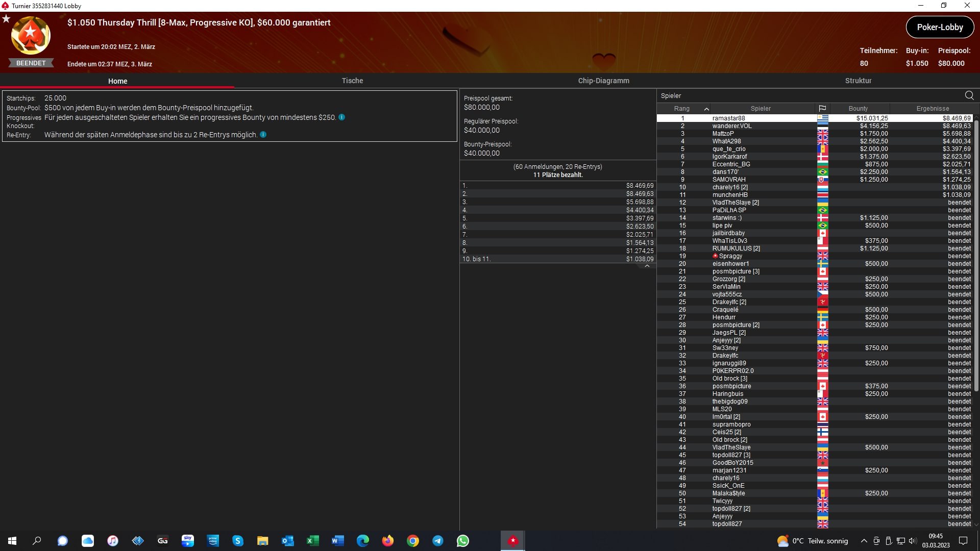Switch to the Struktur tab
This screenshot has height=551, width=980.
pos(858,81)
